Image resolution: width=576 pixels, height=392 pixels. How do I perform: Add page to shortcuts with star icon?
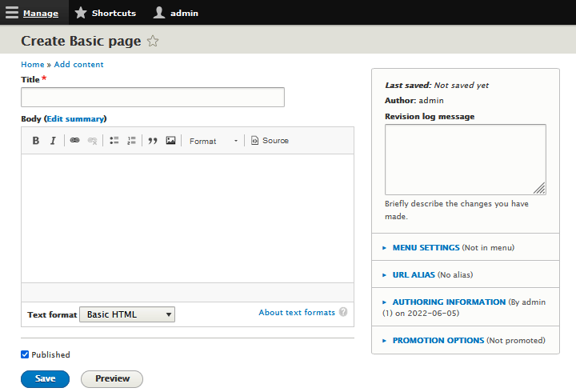coord(153,42)
